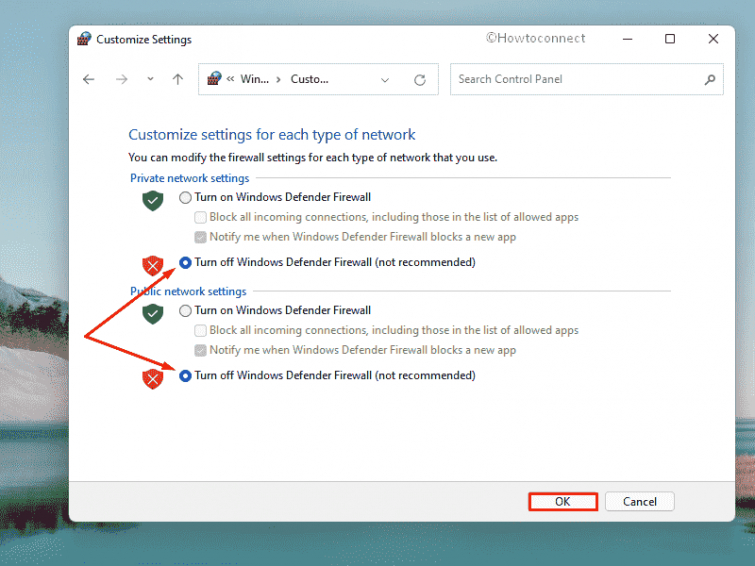The width and height of the screenshot is (755, 566).
Task: Select Turn on Firewall under Private network
Action: point(185,197)
